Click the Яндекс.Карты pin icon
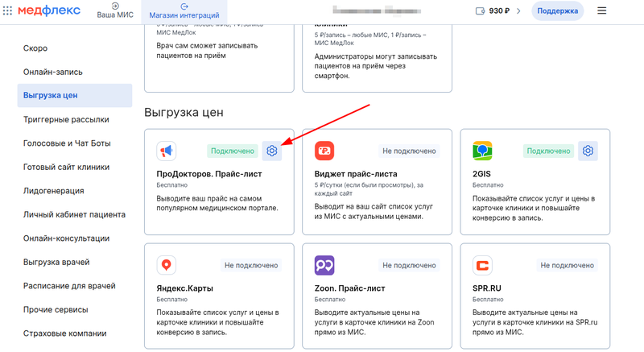This screenshot has height=352, width=644. click(x=167, y=265)
